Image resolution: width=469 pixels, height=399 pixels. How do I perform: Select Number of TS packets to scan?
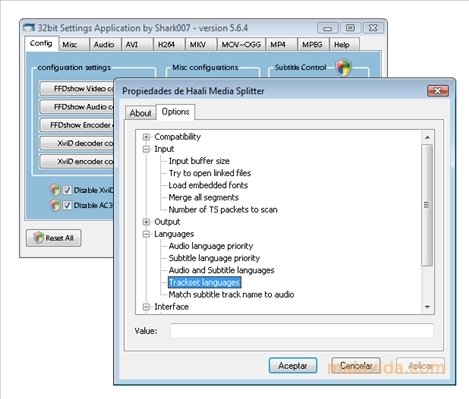223,210
